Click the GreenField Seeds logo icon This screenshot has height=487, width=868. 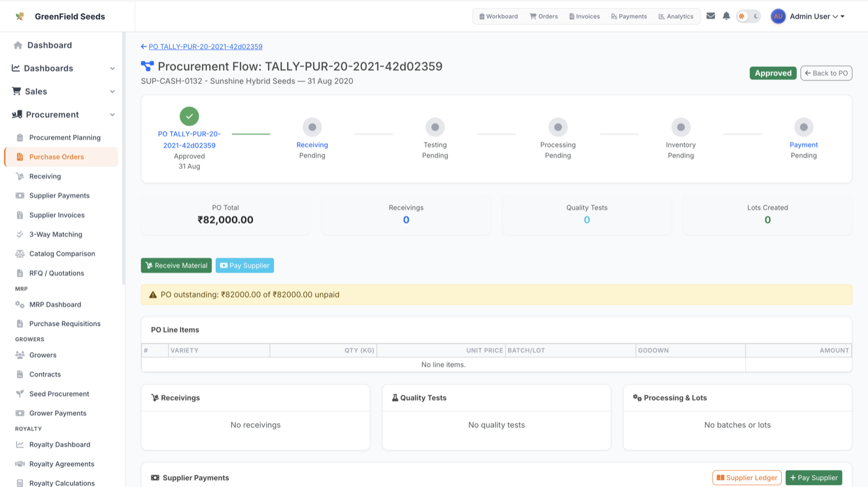20,16
